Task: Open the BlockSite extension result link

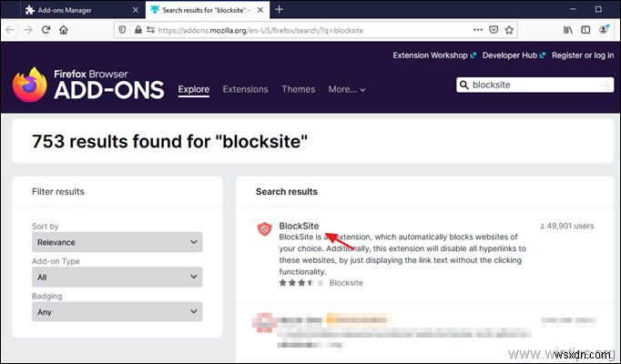Action: click(x=299, y=226)
